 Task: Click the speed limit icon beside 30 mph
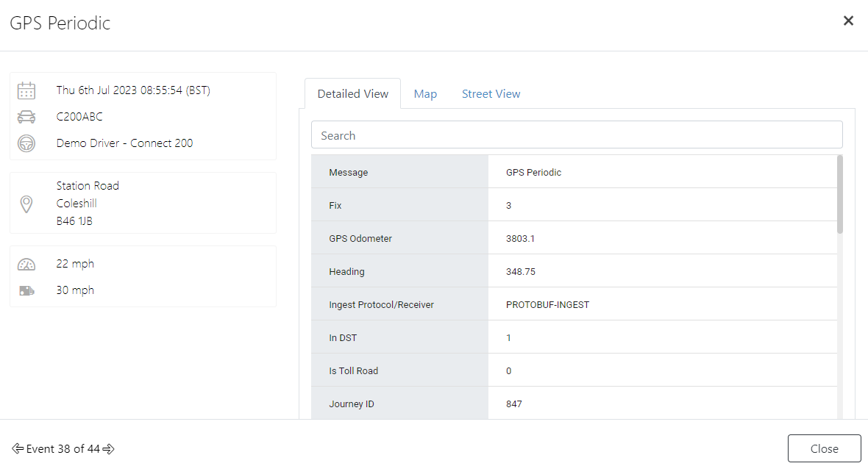26,290
